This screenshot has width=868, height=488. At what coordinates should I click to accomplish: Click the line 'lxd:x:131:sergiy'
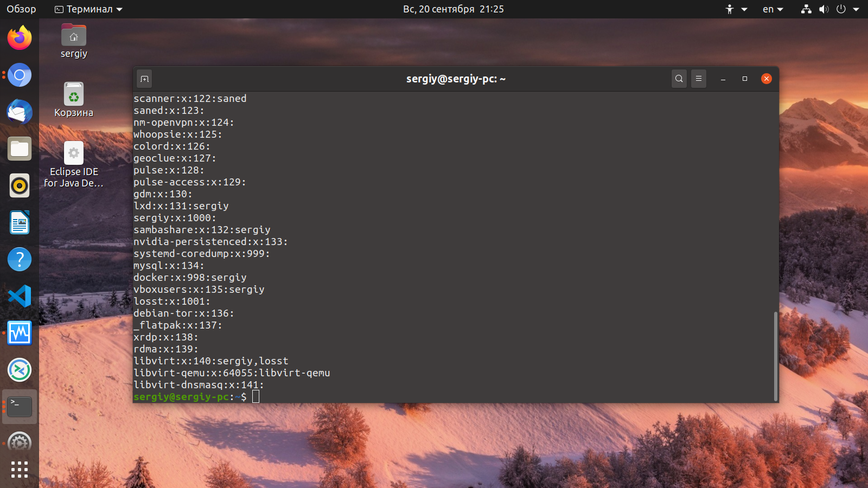[181, 206]
